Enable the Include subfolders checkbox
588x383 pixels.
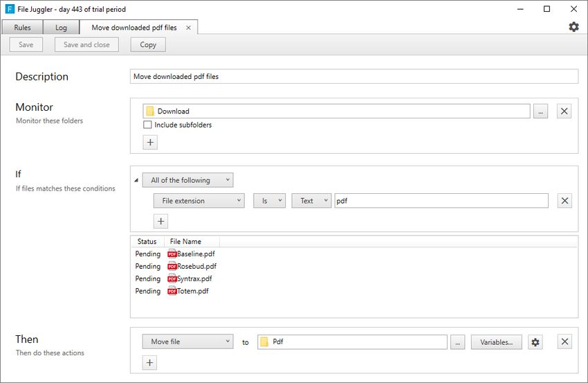[147, 125]
